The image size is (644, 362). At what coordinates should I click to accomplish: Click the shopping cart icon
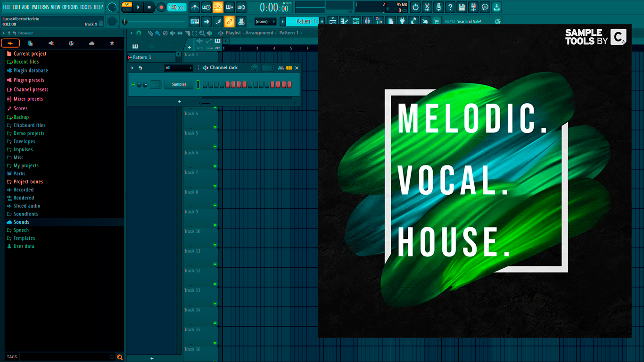pyautogui.click(x=437, y=21)
